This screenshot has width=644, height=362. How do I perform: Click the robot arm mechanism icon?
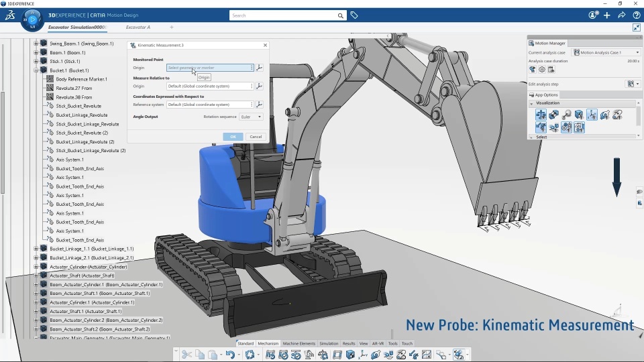(309, 355)
